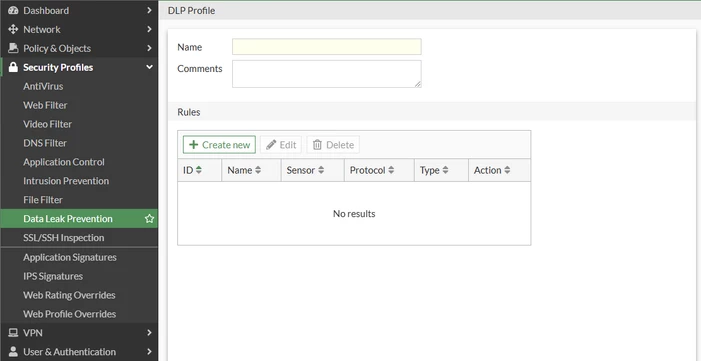Click the ID column header text
Image resolution: width=701 pixels, height=361 pixels.
pyautogui.click(x=188, y=170)
